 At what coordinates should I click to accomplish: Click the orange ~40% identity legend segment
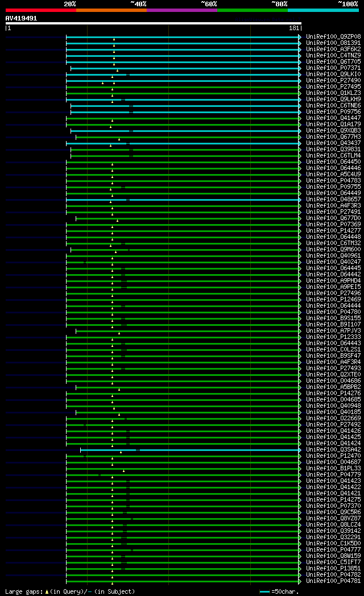tap(111, 10)
